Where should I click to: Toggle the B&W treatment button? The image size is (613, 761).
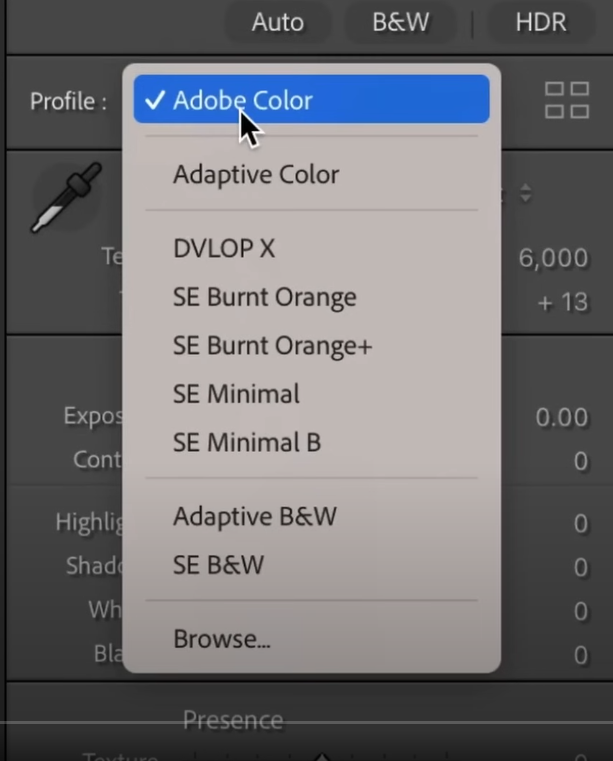pos(400,22)
